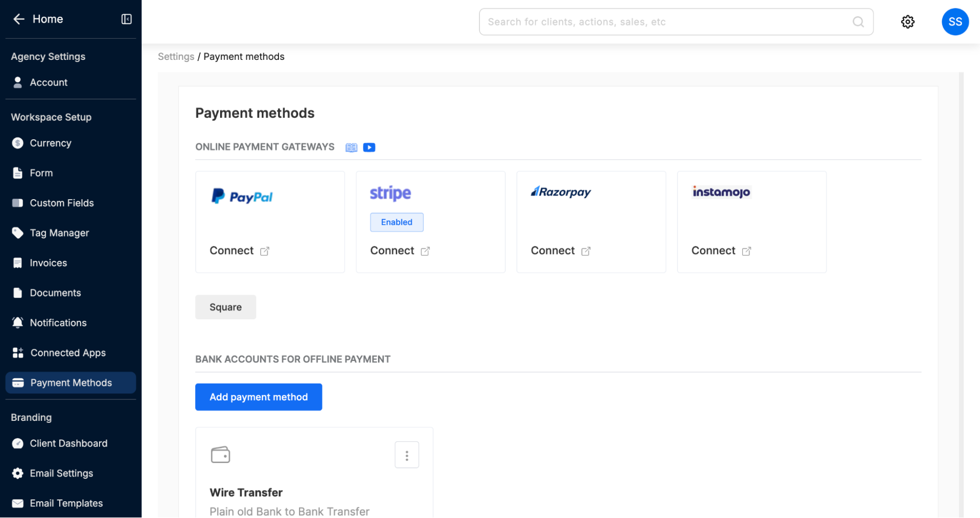Click the Branding section heading
Viewport: 980px width, 518px height.
coord(31,417)
